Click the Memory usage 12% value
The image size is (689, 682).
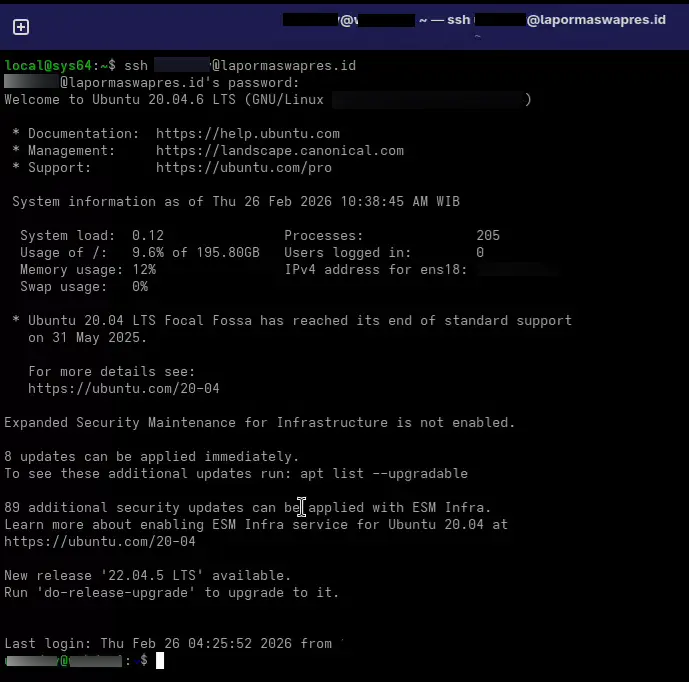point(144,270)
